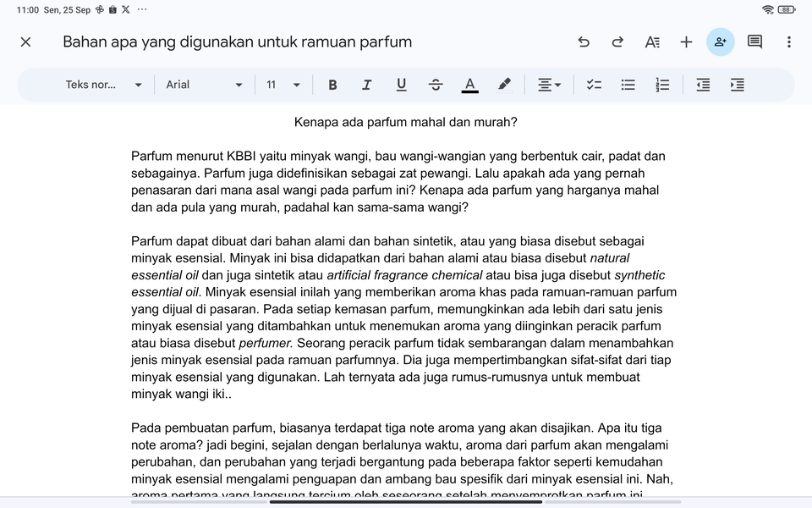Increase the paragraph indent
Viewport: 812px width, 508px height.
737,84
